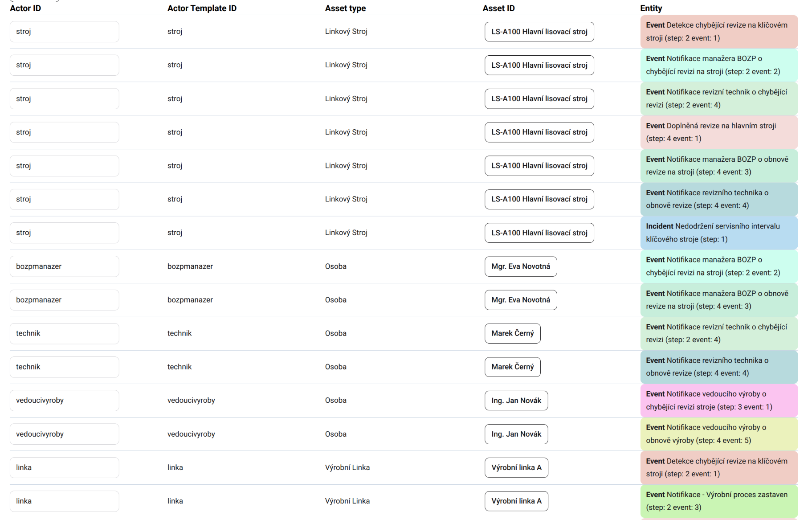Click the Entity column header
This screenshot has height=520, width=812.
point(651,8)
